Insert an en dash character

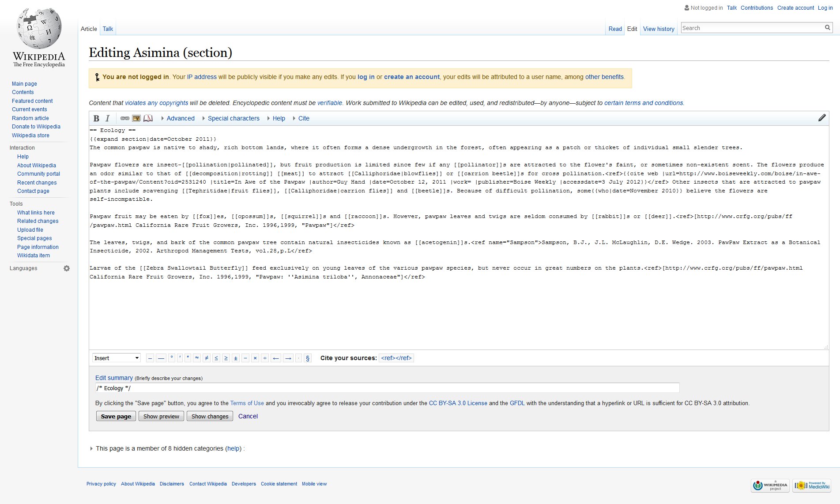point(150,358)
